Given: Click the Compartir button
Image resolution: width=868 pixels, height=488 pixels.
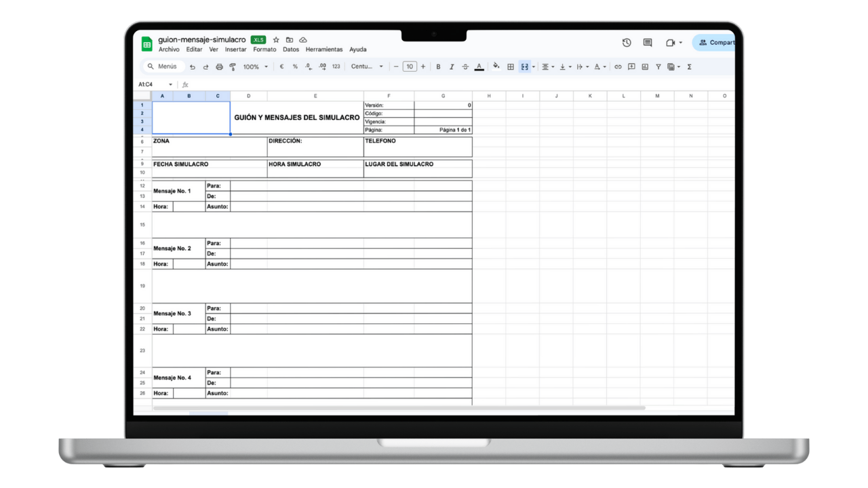Looking at the screenshot, I should point(717,42).
